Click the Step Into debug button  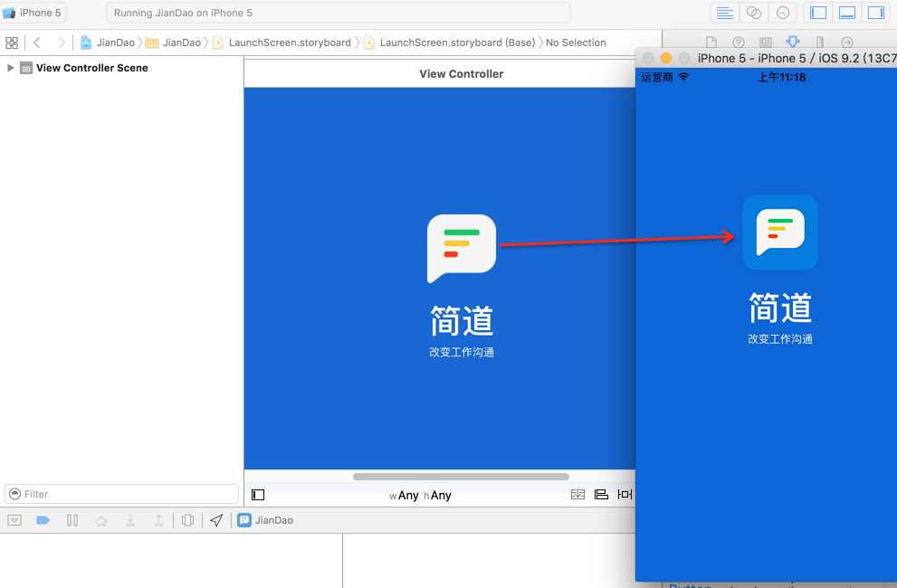tap(130, 520)
